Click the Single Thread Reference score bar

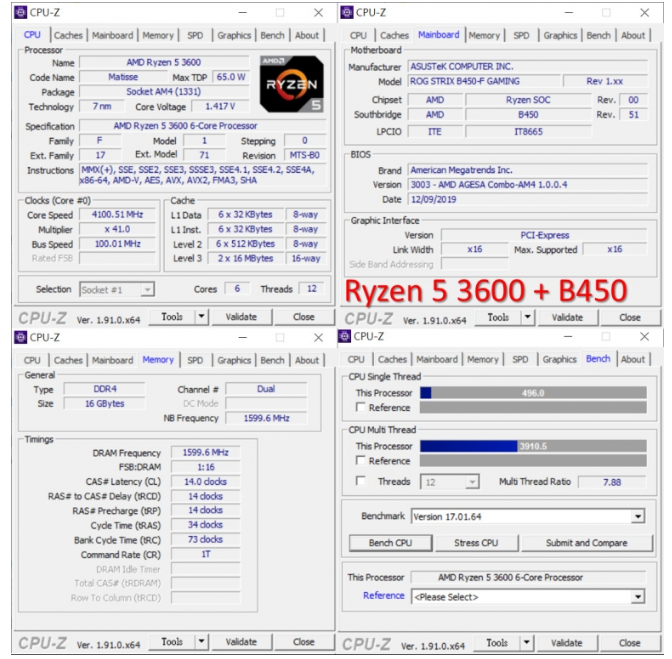click(533, 407)
